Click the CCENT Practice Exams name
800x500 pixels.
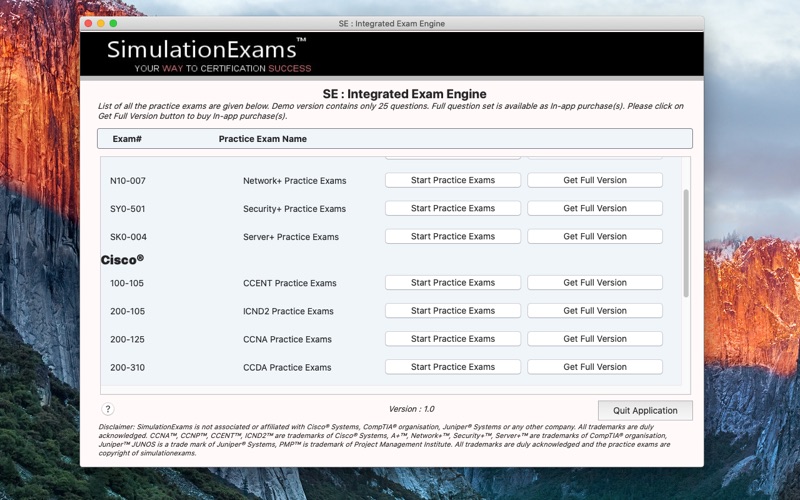290,283
